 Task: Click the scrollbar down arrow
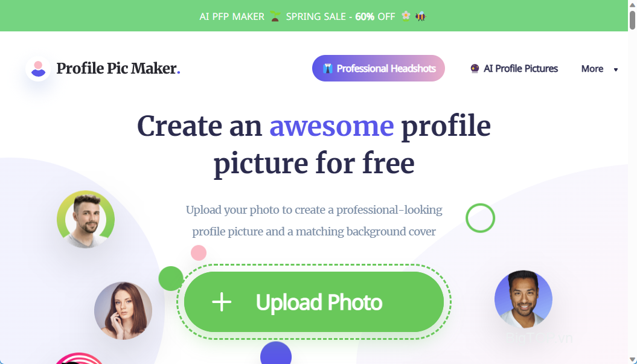coord(632,359)
